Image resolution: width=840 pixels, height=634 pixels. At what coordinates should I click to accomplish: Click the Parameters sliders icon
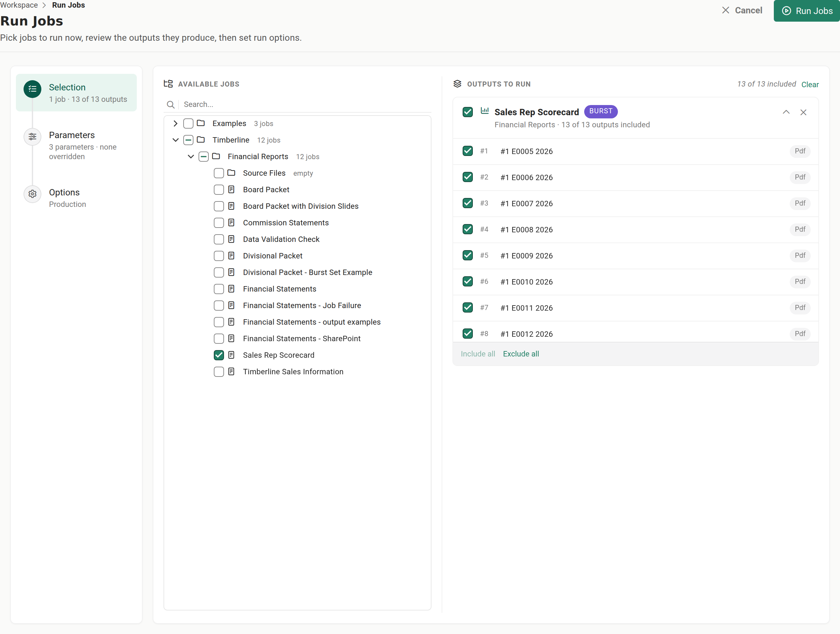[33, 137]
